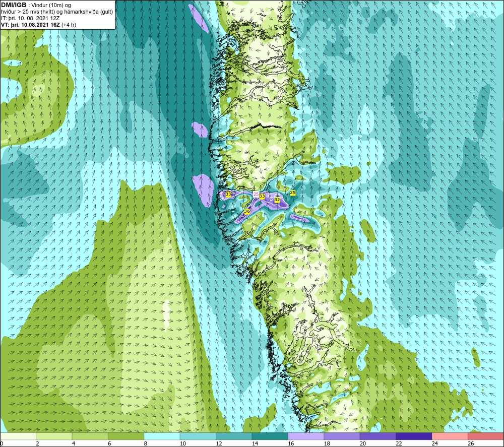Image resolution: width=504 pixels, height=447 pixels.
Task: Click the yellow "33" label beside pink 25
Action: [262, 196]
